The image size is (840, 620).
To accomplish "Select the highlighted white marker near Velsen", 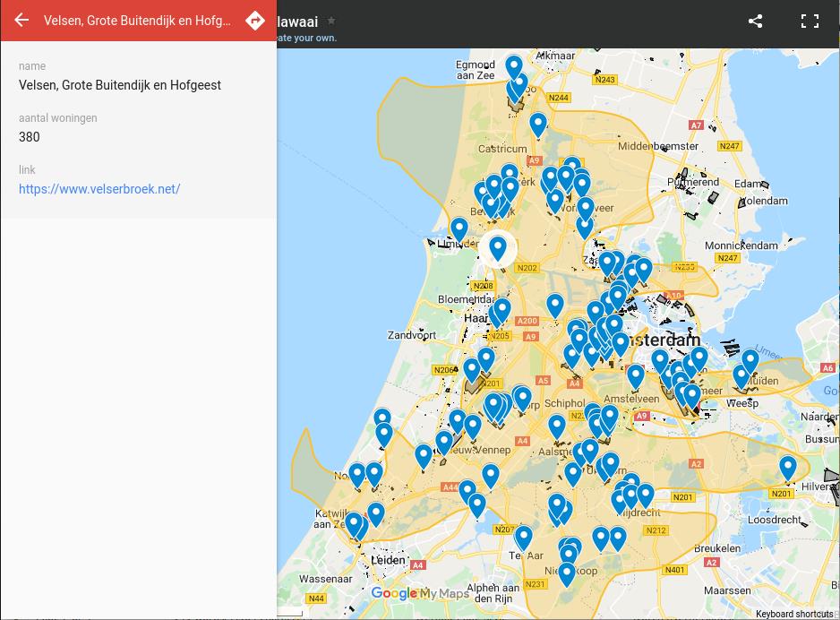I will coord(498,248).
